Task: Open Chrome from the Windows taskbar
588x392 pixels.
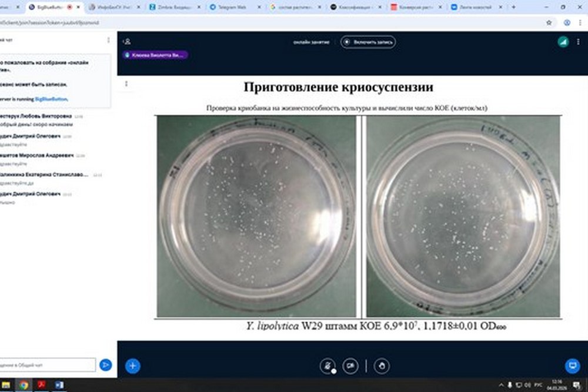Action: [x=24, y=385]
